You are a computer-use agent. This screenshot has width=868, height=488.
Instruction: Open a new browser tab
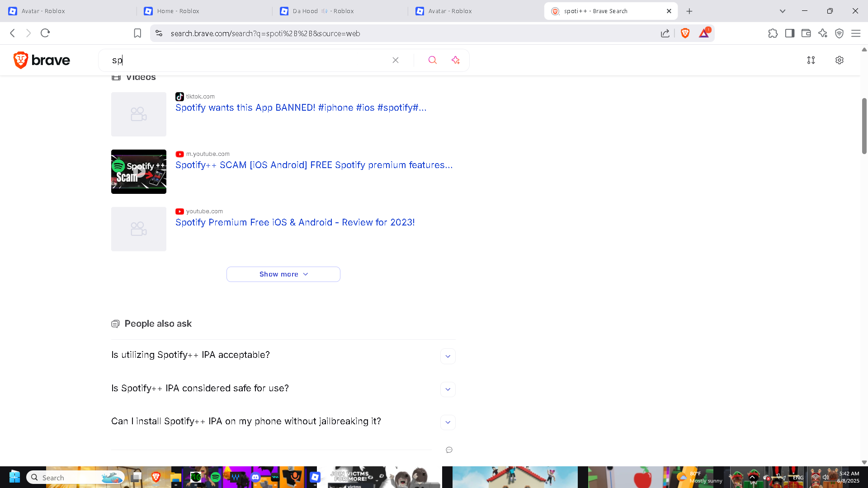[x=689, y=11]
